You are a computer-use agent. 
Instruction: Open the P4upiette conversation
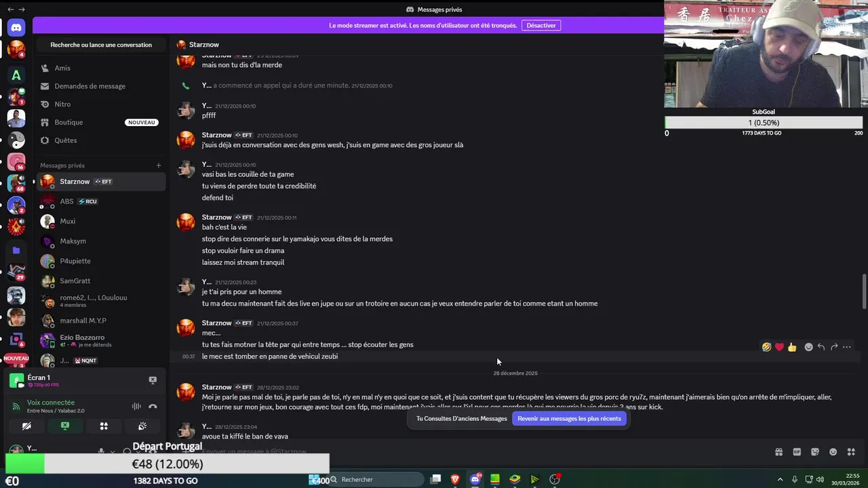(101, 261)
